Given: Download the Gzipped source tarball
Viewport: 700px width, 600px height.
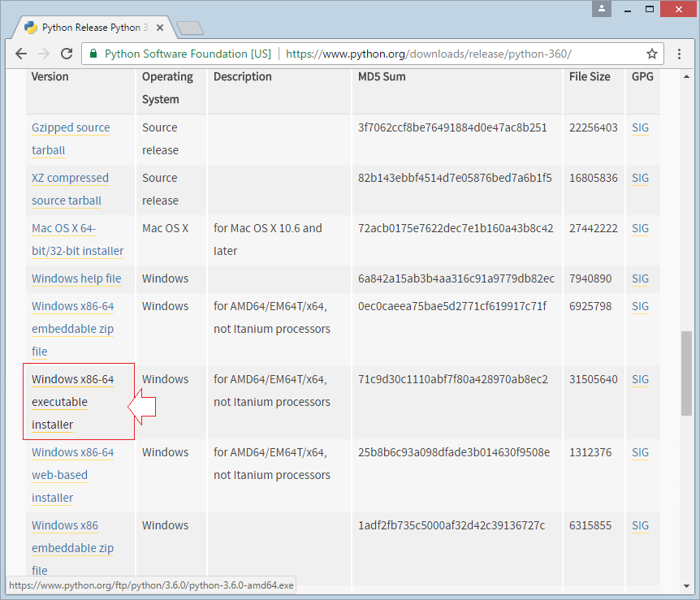Looking at the screenshot, I should [x=71, y=139].
